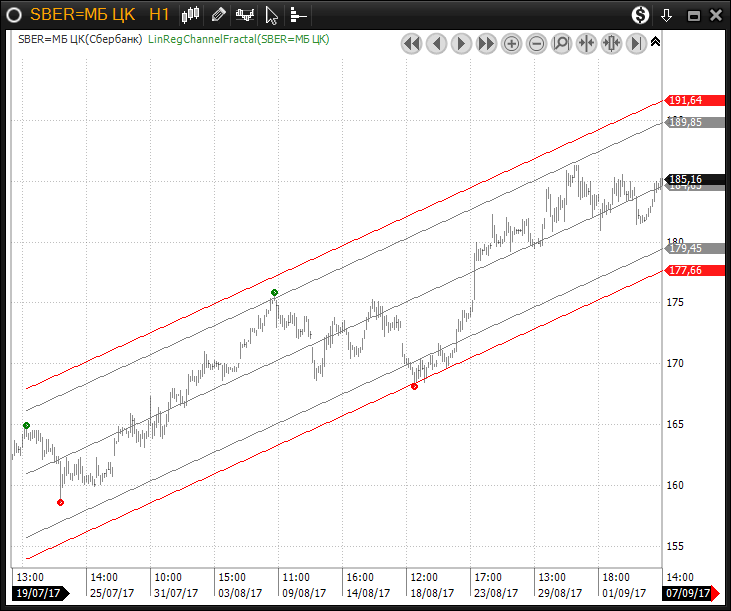
Task: Click the 07/09/17 end date marker
Action: pyautogui.click(x=690, y=593)
